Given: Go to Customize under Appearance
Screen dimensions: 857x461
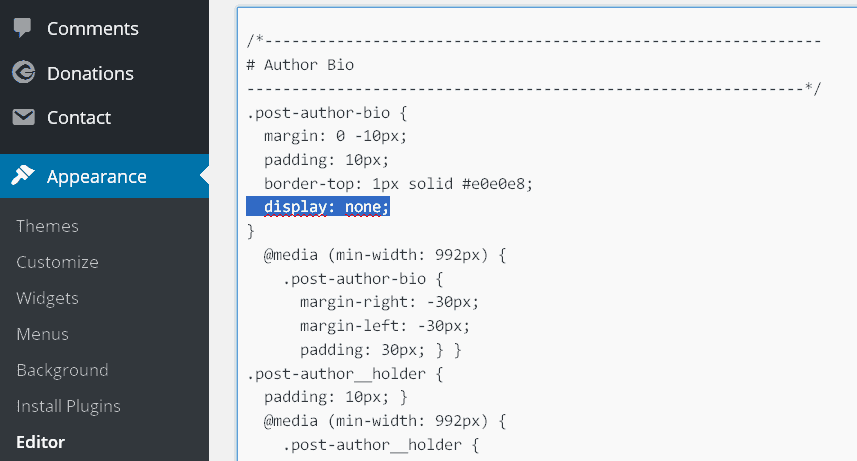Looking at the screenshot, I should click(x=57, y=262).
